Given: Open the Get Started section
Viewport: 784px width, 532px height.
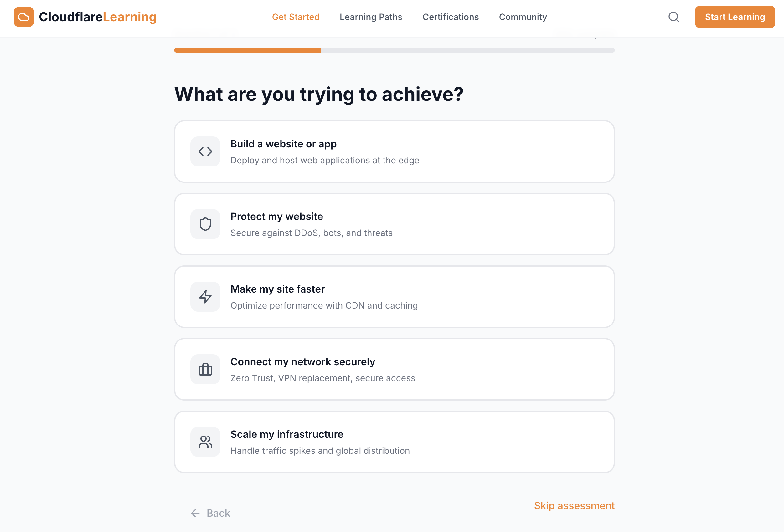Looking at the screenshot, I should click(296, 17).
